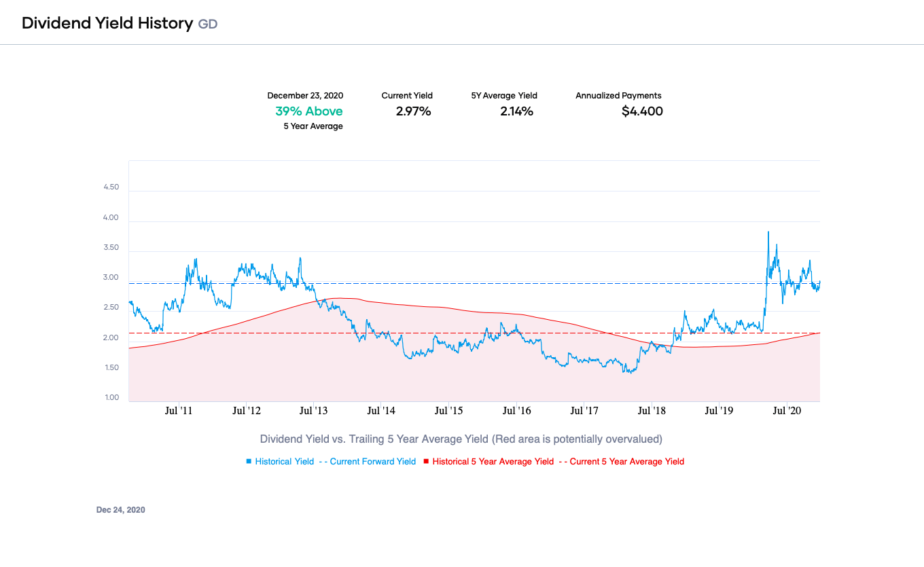The height and width of the screenshot is (567, 924).
Task: Click the 5 Year Average caption
Action: pyautogui.click(x=313, y=126)
